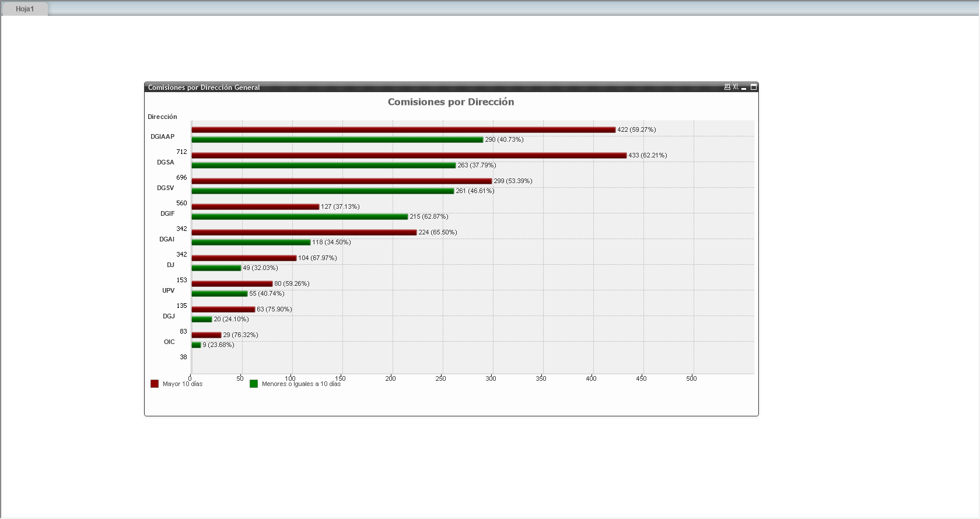Click the caption Comisiones por Dirección General

[204, 87]
